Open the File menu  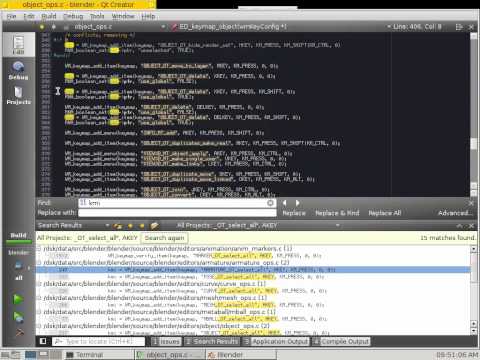click(x=11, y=16)
